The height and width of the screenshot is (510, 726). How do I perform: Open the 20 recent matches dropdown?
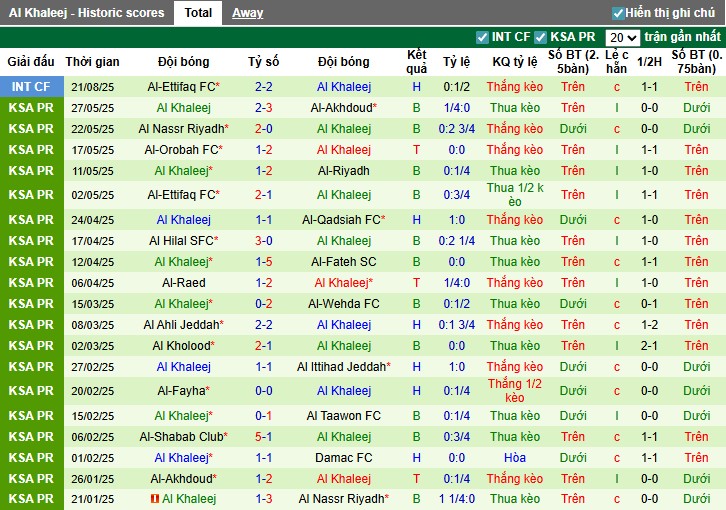[622, 37]
